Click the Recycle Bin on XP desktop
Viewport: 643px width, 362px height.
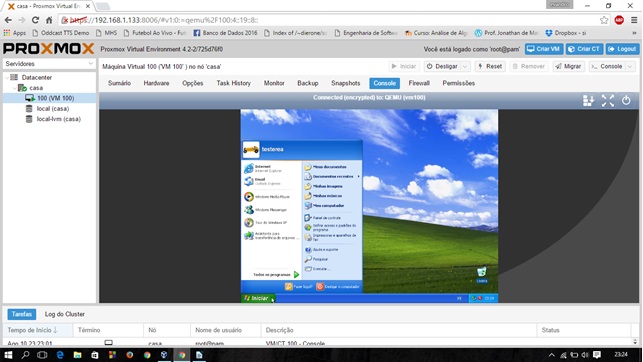(481, 274)
